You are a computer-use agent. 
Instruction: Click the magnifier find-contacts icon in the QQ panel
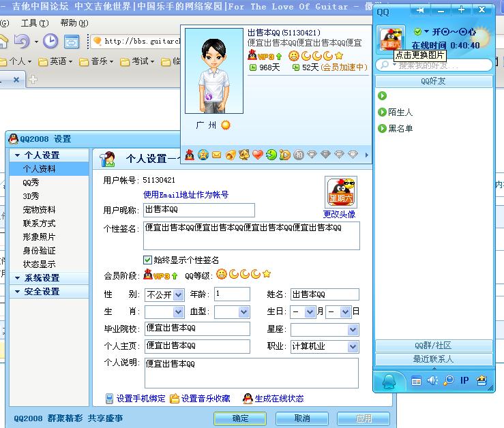[x=448, y=381]
